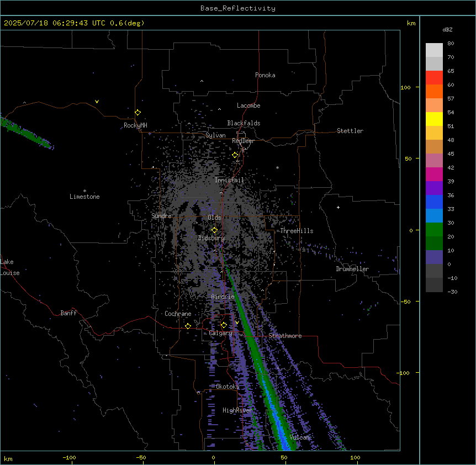Click the asterisk marker above Limestone
Image resolution: width=476 pixels, height=465 pixels.
click(x=84, y=191)
